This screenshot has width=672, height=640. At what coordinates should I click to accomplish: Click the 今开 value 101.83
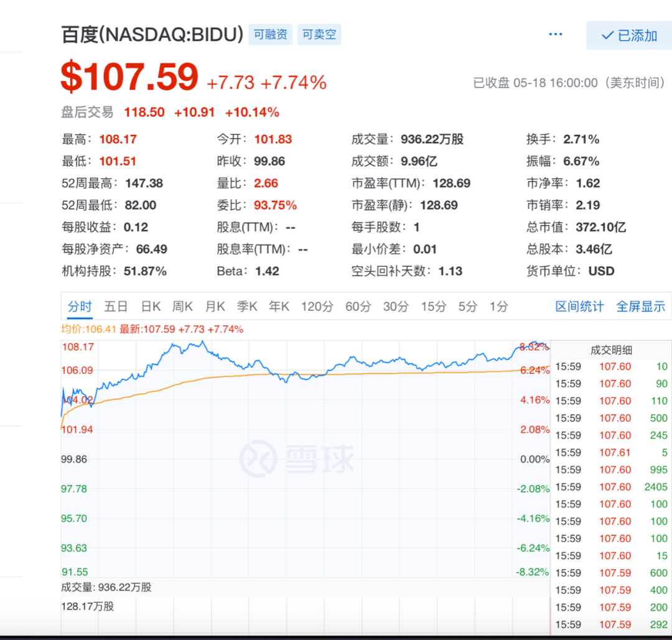coord(273,139)
